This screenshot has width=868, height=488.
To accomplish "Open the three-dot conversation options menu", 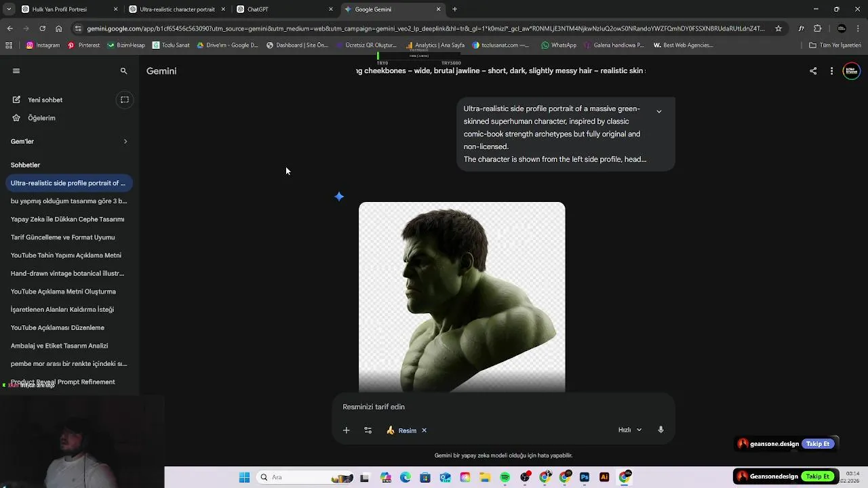I will pos(831,70).
